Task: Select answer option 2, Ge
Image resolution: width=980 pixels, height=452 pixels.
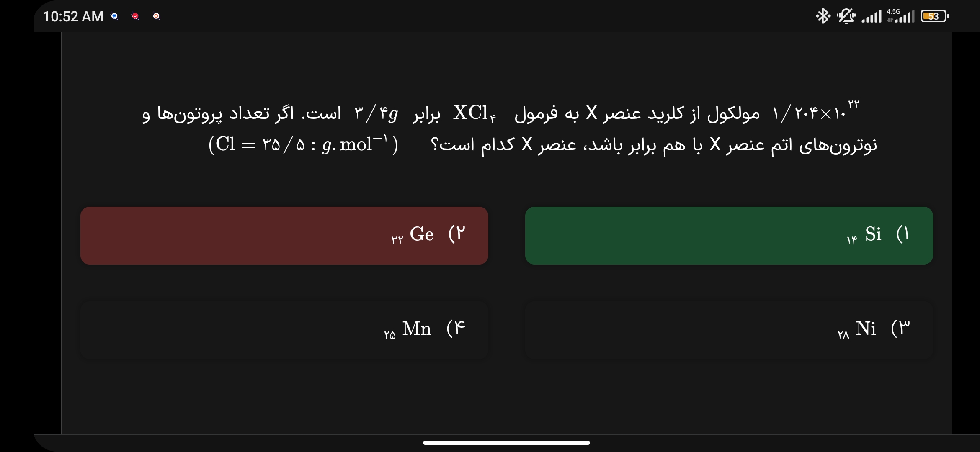Action: tap(284, 235)
